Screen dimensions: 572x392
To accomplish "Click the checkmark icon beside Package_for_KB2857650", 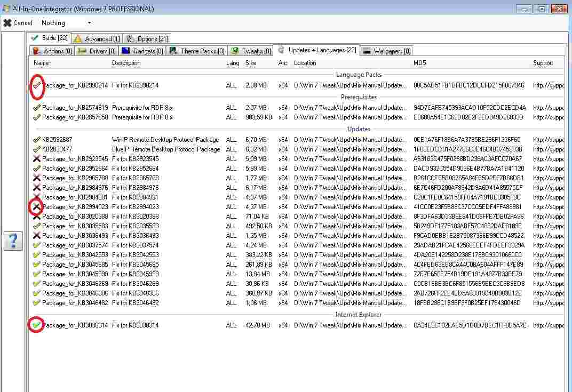I will click(36, 117).
